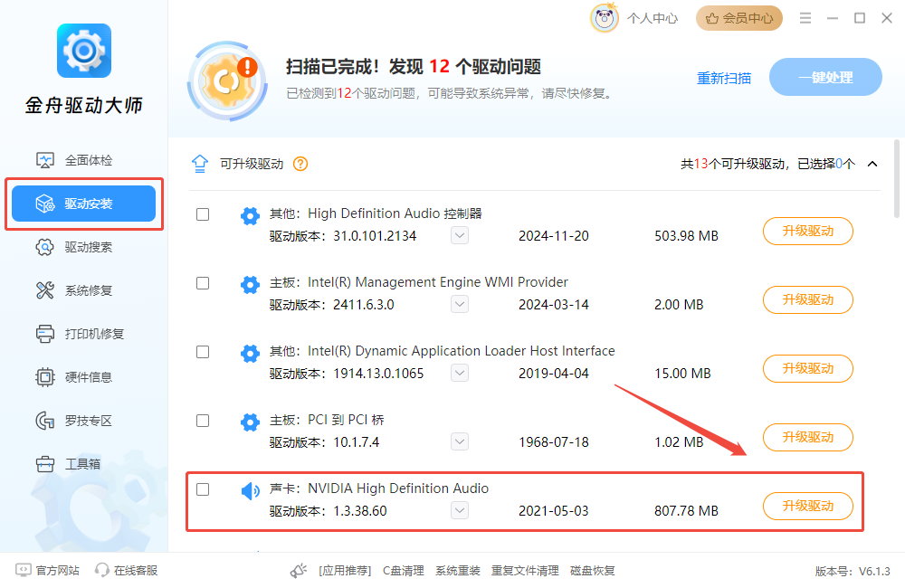Image resolution: width=905 pixels, height=588 pixels.
Task: Click gear icon of Dynamic Application Loader
Action: 250,353
